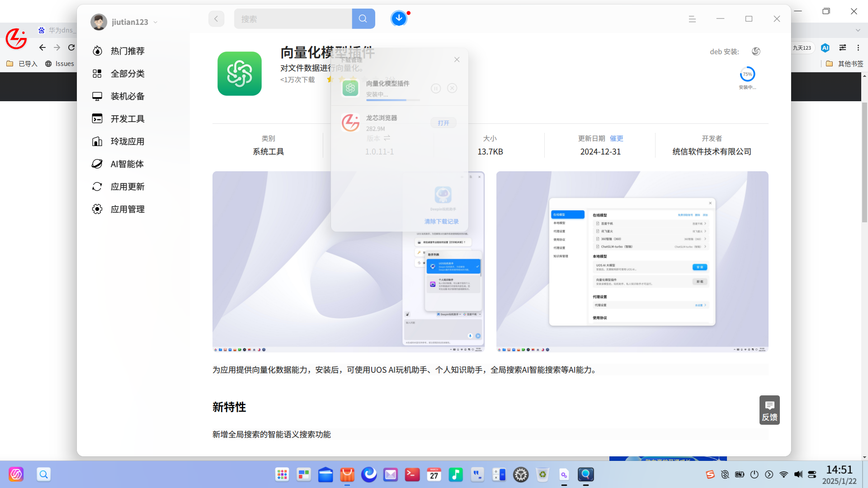Open the 热门推荐 sidebar section

(127, 51)
